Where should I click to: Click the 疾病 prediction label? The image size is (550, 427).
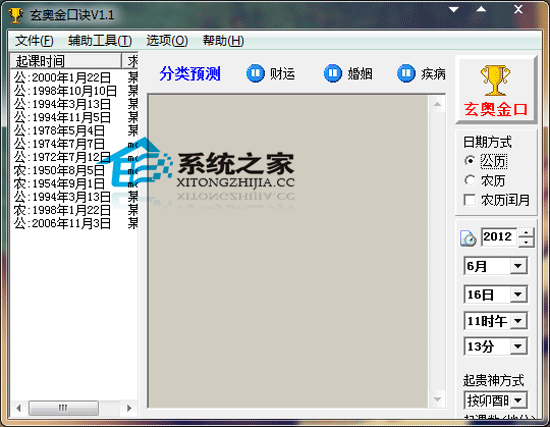[433, 74]
